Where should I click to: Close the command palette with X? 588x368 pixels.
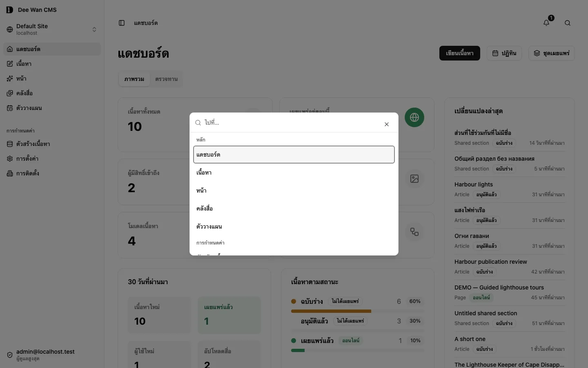point(387,124)
